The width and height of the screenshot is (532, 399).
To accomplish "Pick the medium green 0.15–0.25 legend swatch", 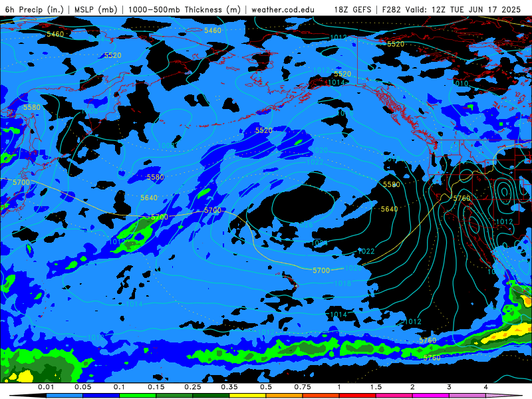I will tap(174, 396).
